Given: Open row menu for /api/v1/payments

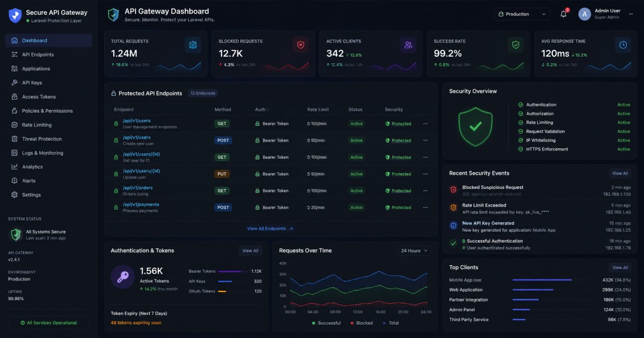Looking at the screenshot, I should [426, 207].
